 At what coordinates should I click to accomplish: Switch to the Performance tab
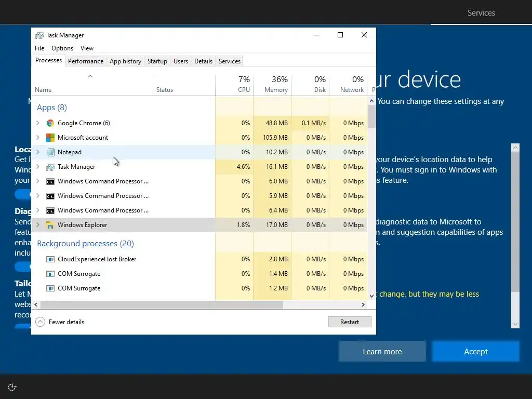pos(86,61)
